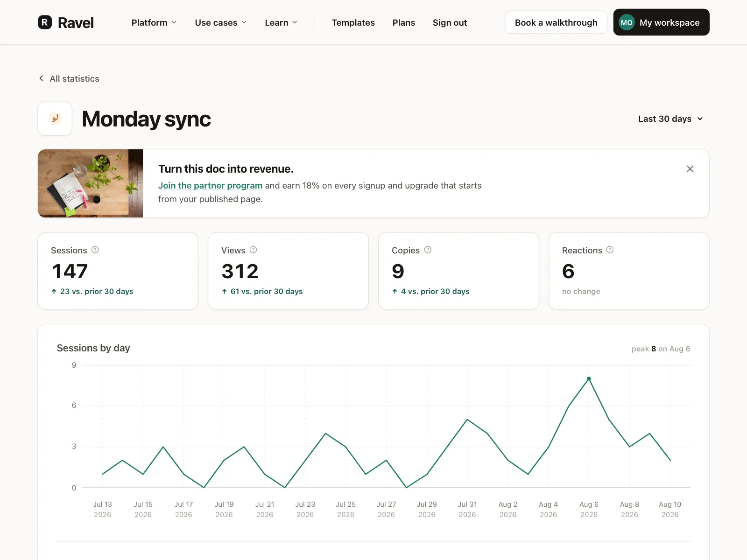Expand the Use cases menu
Viewport: 747px width, 560px height.
point(221,22)
